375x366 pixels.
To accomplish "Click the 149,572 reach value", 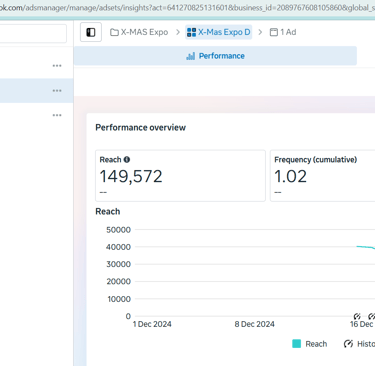I will click(131, 176).
